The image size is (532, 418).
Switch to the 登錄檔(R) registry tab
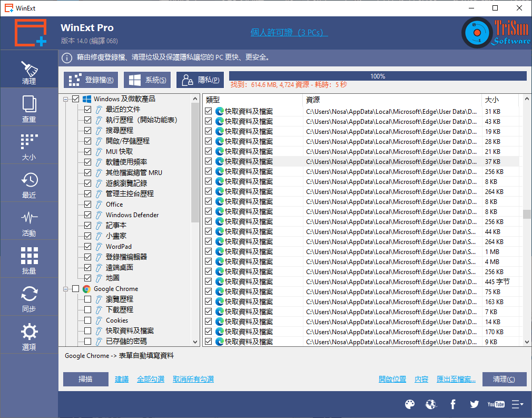tap(91, 80)
